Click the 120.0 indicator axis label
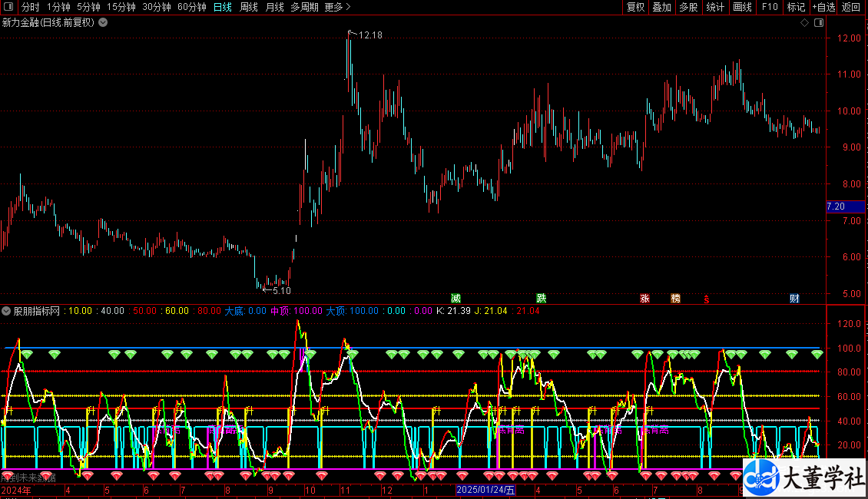868x499 pixels. coord(849,324)
